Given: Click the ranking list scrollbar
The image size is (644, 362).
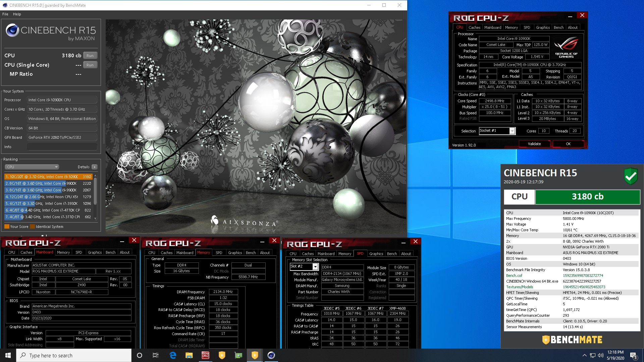Looking at the screenshot, I should pos(95,191).
